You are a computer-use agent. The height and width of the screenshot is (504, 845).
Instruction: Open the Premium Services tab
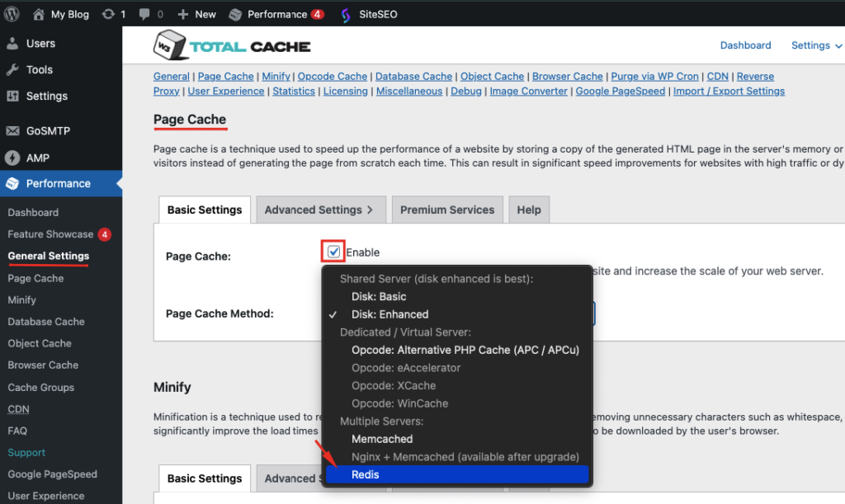pos(447,210)
